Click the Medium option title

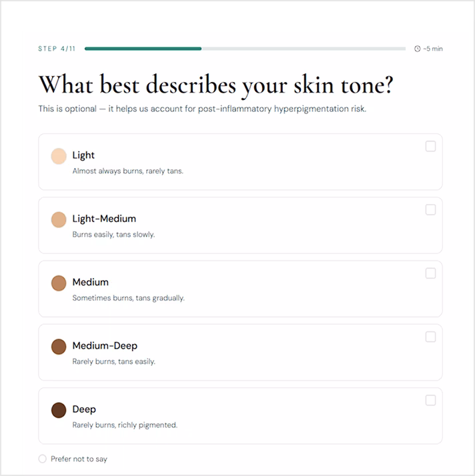point(91,282)
